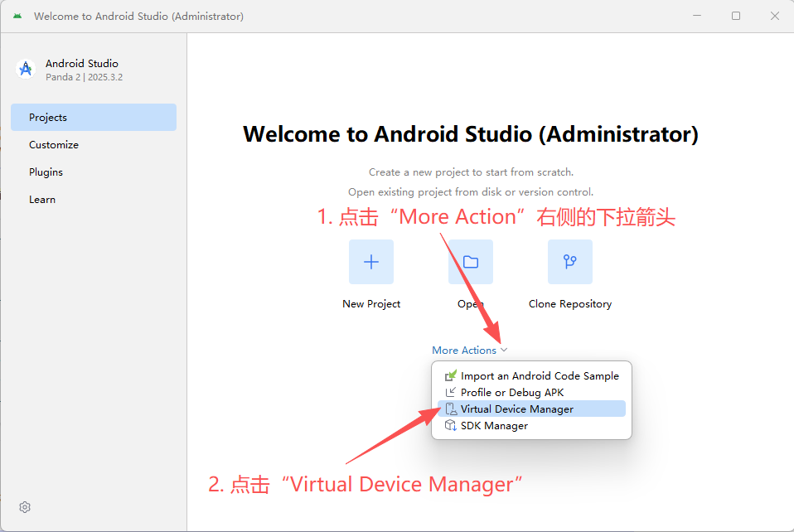Click the Clone Repository label

click(570, 304)
